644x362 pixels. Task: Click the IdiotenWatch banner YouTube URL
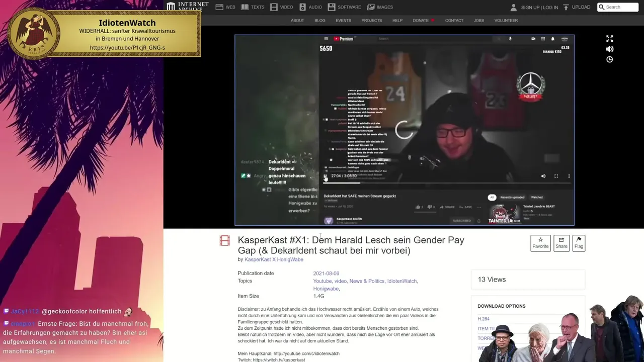click(127, 48)
